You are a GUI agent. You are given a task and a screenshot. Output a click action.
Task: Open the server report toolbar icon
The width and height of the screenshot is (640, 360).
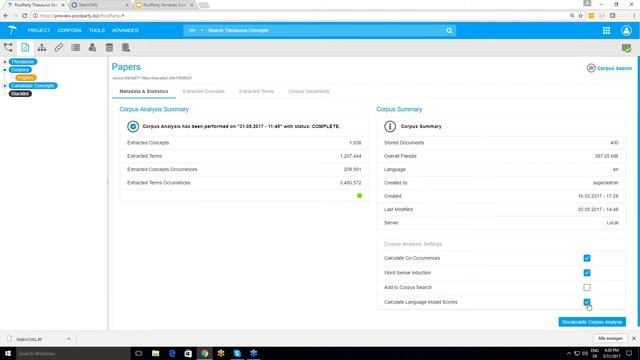pos(126,48)
